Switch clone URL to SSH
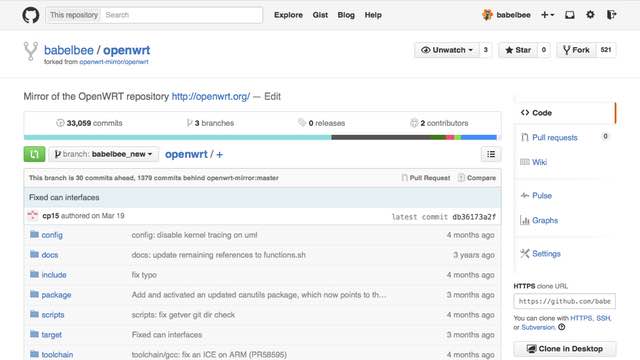 (603, 318)
